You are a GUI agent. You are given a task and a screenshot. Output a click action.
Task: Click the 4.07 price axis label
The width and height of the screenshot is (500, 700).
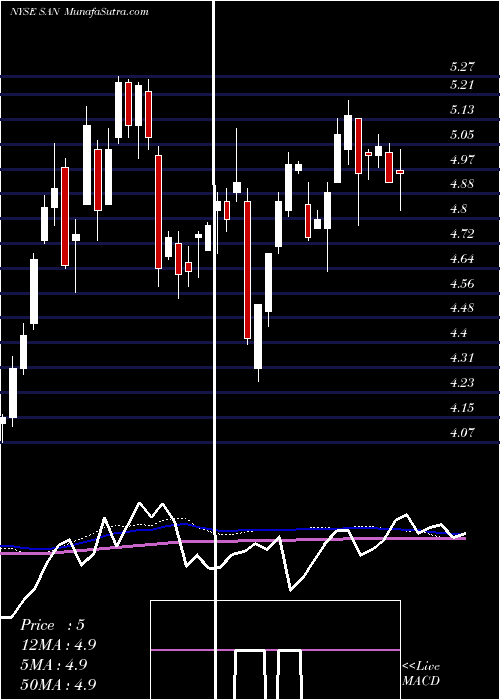(462, 433)
